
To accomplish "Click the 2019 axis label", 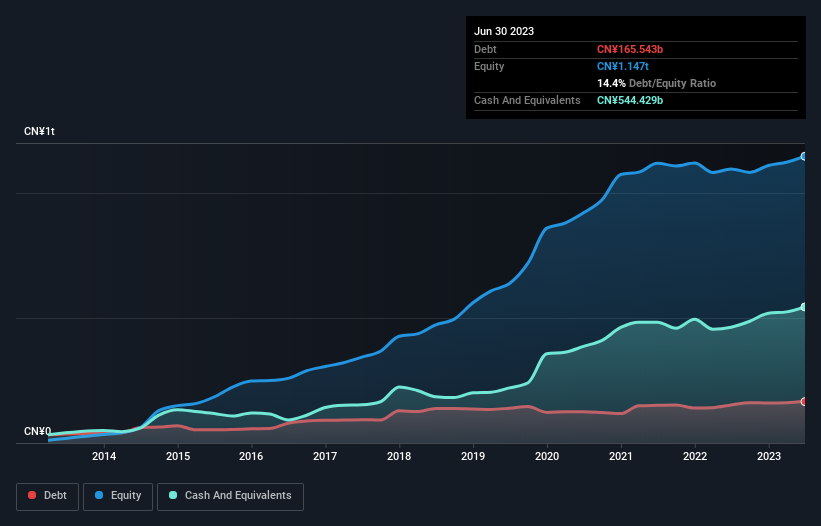I will (x=473, y=456).
